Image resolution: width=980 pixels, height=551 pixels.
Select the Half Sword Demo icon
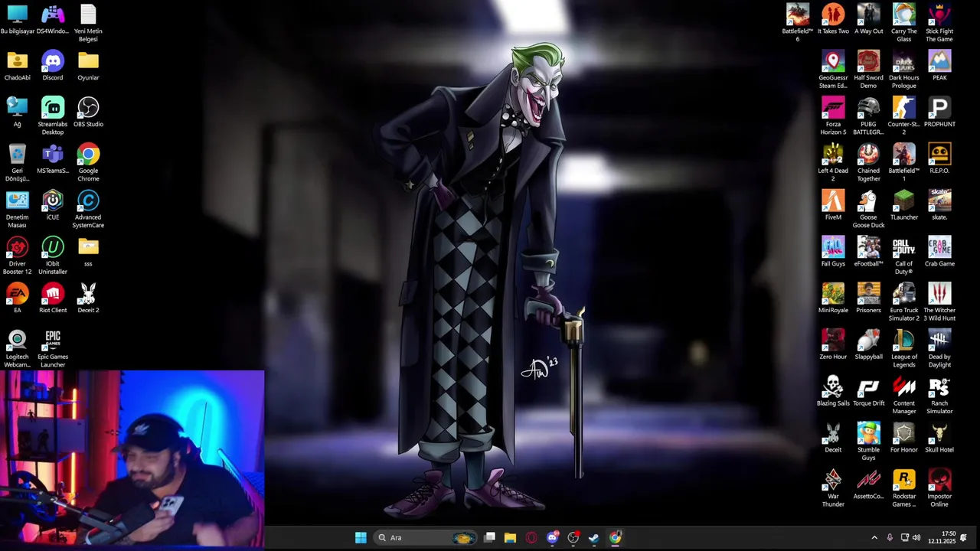[868, 60]
